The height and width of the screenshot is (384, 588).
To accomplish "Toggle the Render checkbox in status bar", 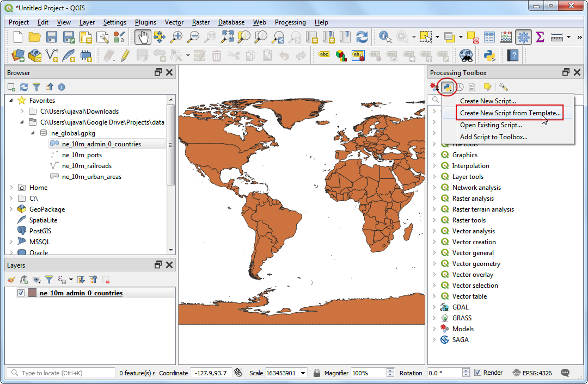I will (477, 373).
